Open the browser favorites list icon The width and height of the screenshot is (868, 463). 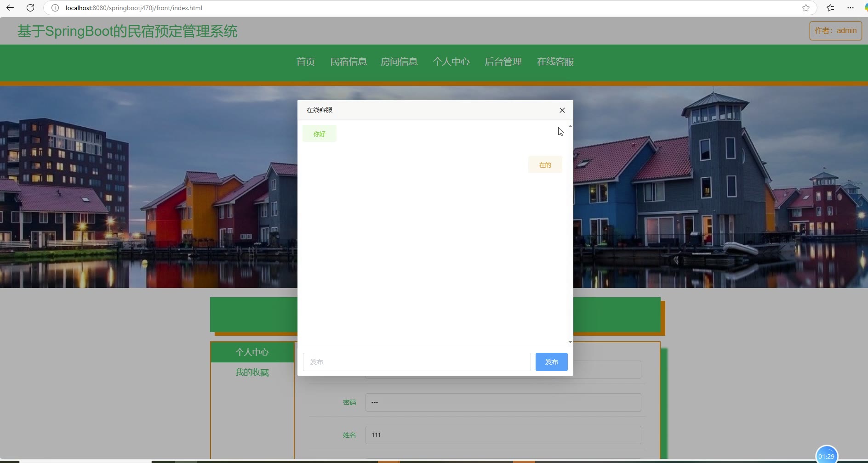click(830, 8)
